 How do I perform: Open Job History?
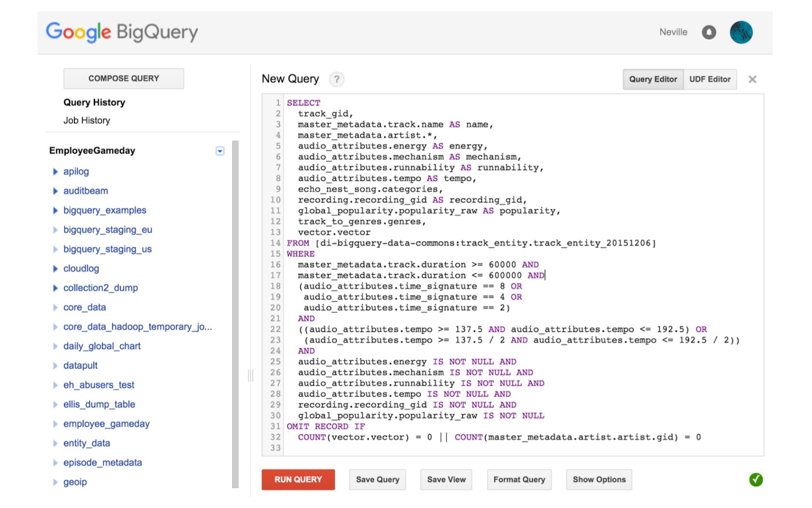(87, 120)
